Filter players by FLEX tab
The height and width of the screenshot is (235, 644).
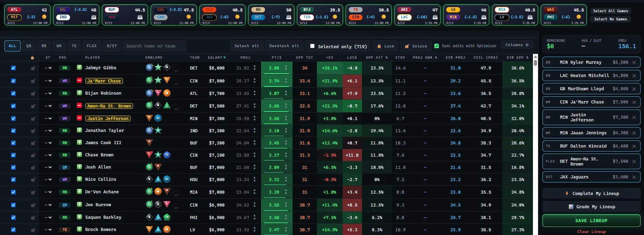pos(92,46)
